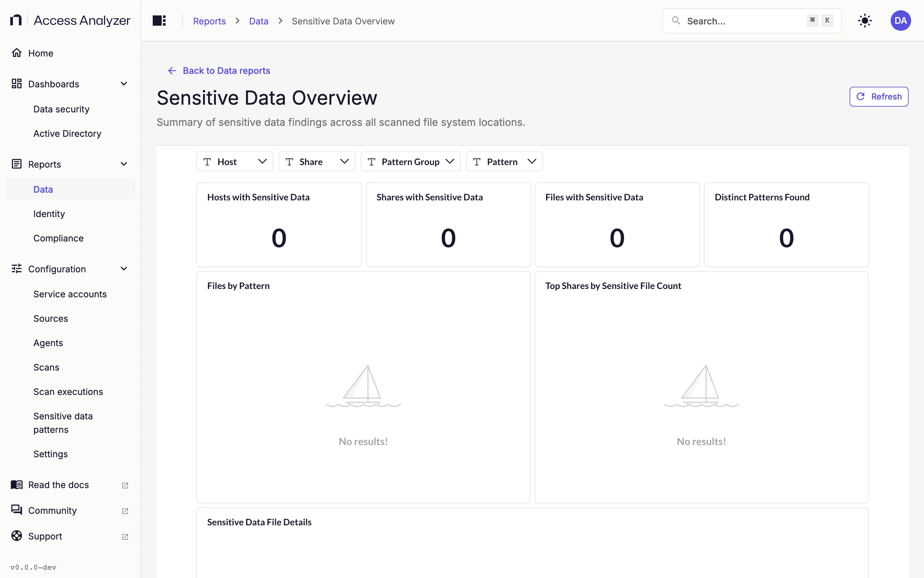
Task: Click the refresh circular arrow icon
Action: (860, 96)
